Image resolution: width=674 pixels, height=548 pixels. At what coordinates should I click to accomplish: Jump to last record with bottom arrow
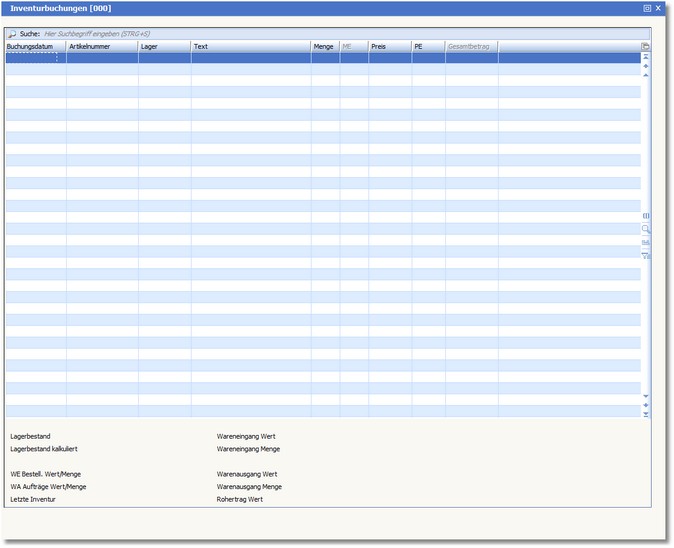coord(646,414)
